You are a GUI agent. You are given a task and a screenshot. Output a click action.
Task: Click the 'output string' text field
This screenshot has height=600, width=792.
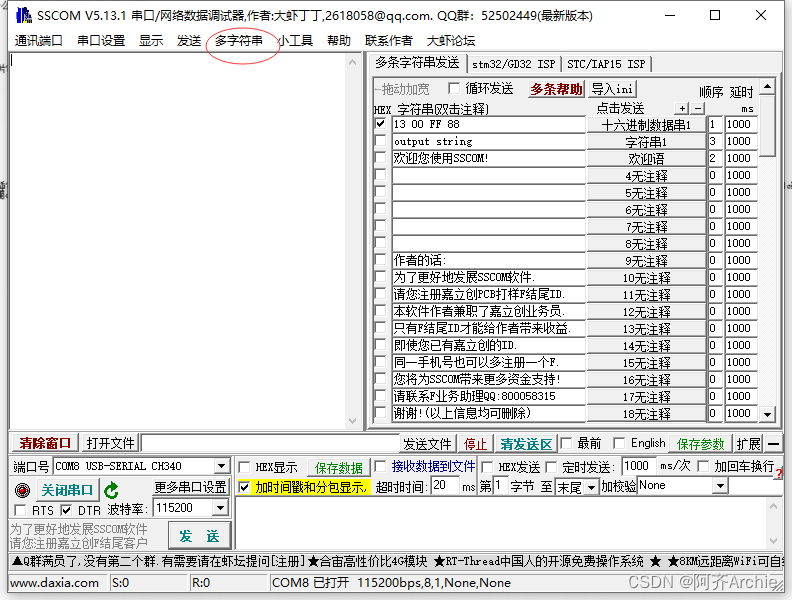[x=488, y=141]
